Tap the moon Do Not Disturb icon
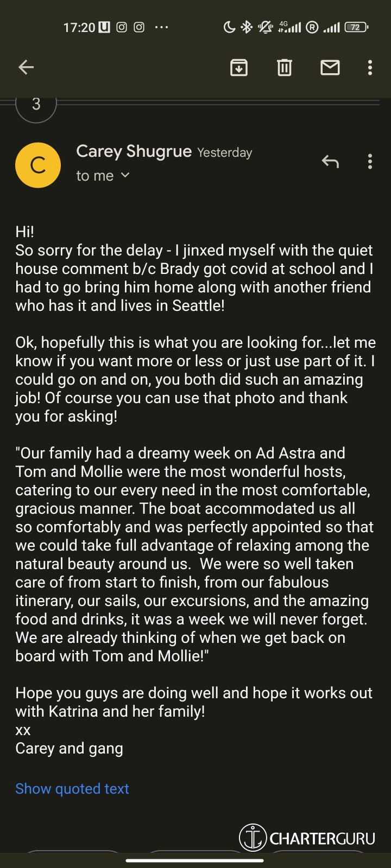The image size is (391, 868). click(x=229, y=27)
